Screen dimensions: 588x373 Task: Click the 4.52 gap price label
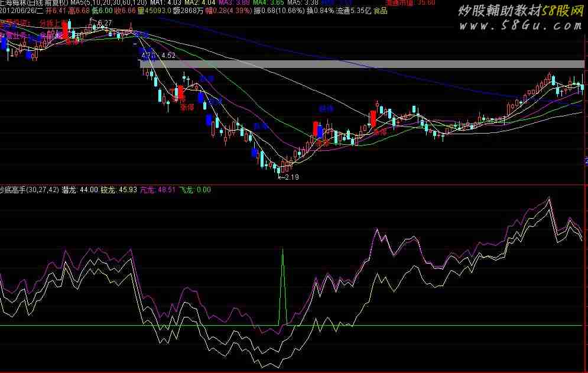pyautogui.click(x=168, y=55)
